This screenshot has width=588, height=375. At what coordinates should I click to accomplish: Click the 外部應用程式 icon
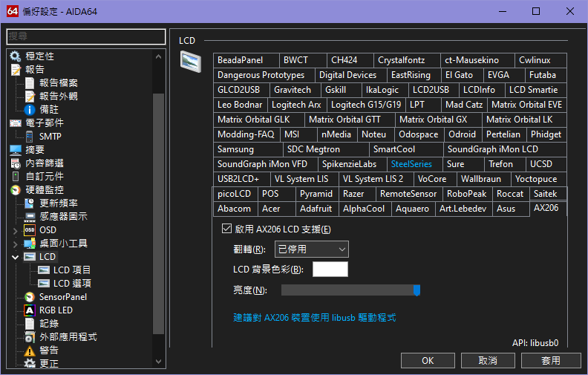[30, 337]
